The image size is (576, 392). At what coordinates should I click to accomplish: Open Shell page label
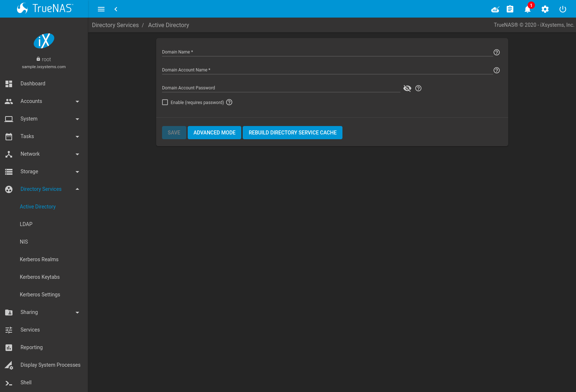(x=26, y=382)
